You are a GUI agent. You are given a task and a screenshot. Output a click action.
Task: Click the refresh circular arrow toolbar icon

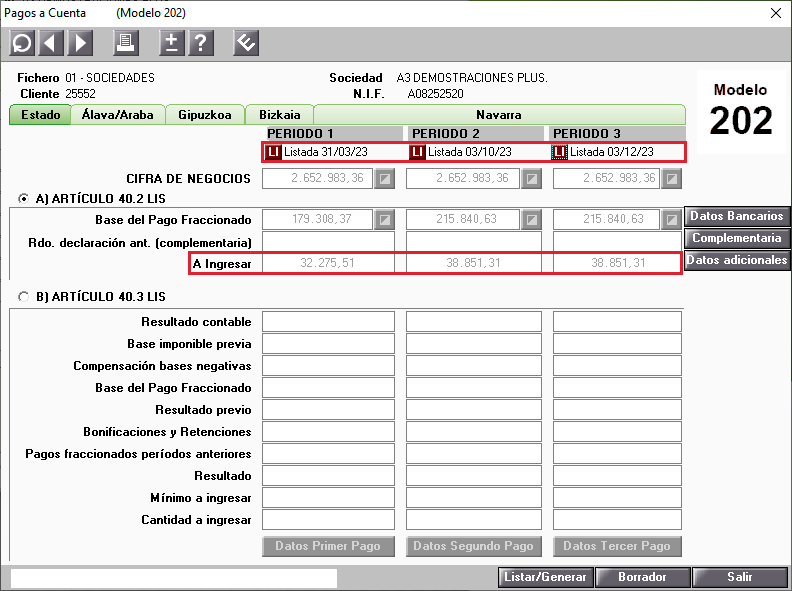click(x=22, y=43)
